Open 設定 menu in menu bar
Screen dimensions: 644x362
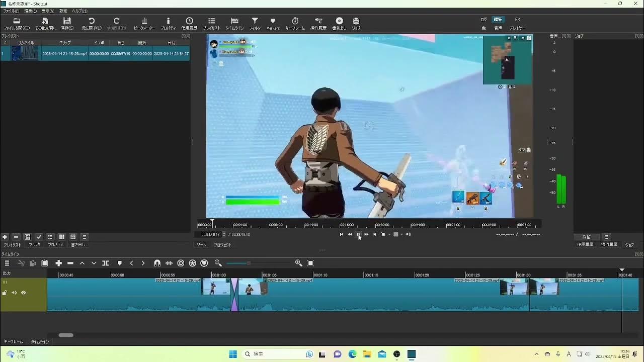tap(63, 11)
